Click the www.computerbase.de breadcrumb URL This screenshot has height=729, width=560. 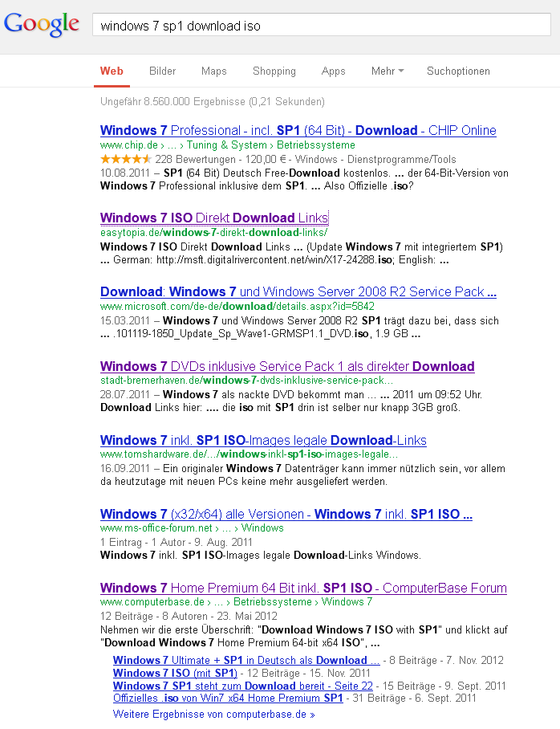(x=236, y=602)
